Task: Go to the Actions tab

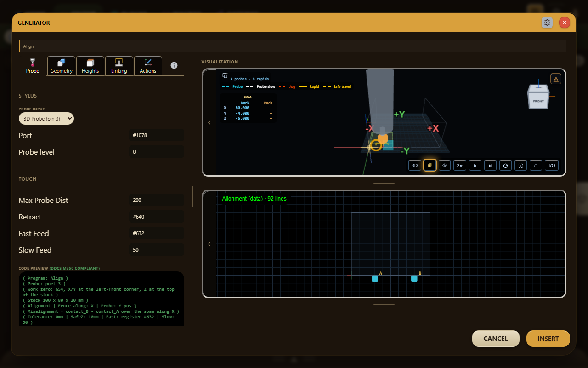Action: coord(148,66)
